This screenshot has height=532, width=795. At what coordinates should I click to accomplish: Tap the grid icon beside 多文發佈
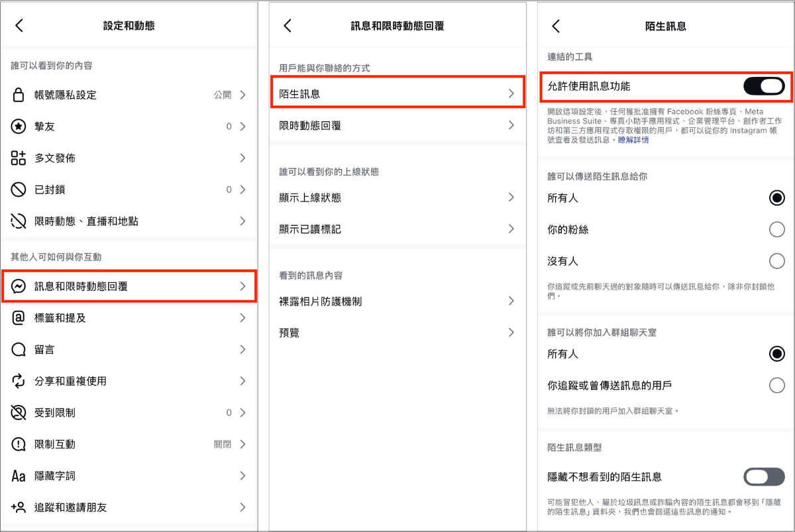coord(19,158)
